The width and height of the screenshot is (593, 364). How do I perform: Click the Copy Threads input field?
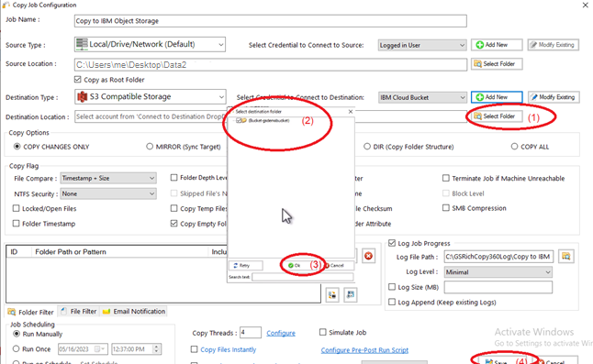tap(251, 333)
